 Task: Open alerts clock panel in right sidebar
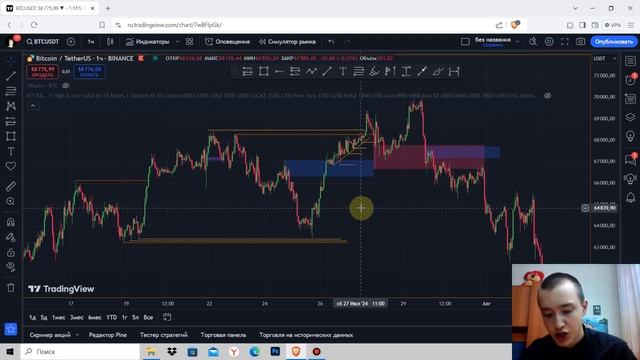click(x=630, y=80)
